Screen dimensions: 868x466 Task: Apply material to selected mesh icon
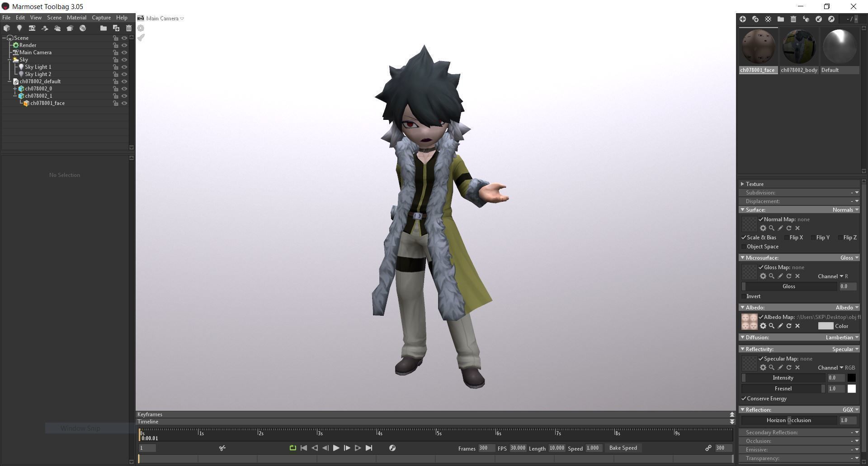[x=806, y=19]
